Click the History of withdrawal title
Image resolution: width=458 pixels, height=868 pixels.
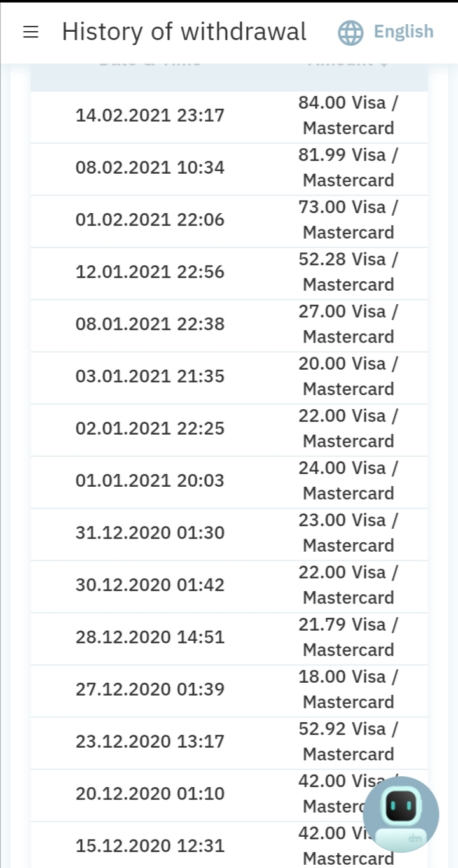[x=184, y=32]
